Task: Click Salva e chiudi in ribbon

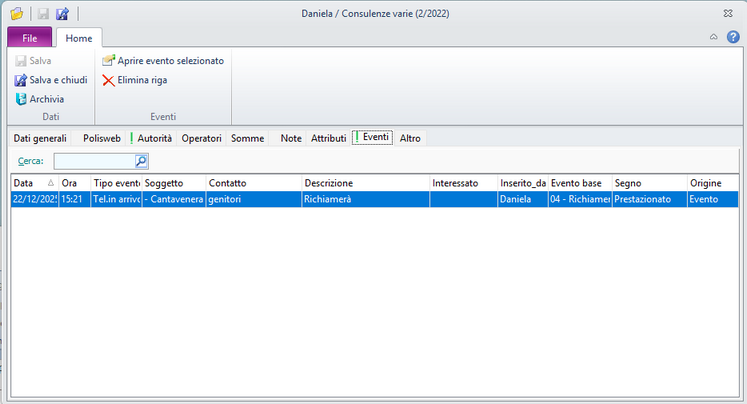Action: tap(51, 80)
